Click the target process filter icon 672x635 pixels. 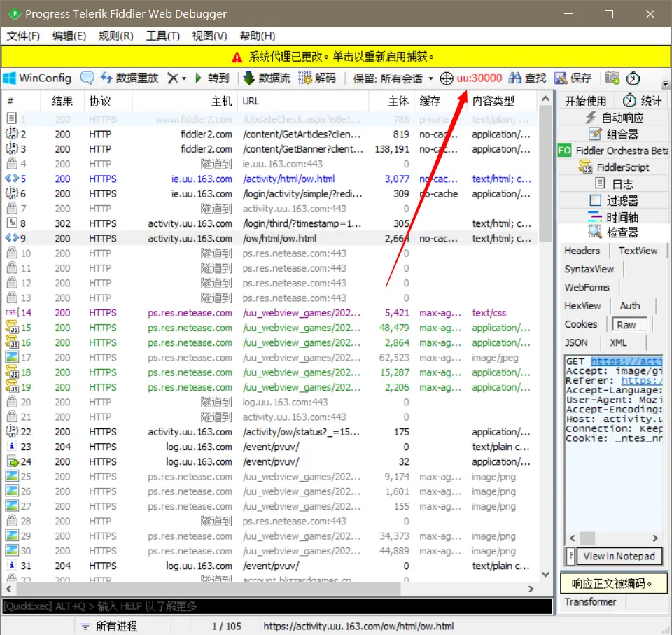[447, 78]
